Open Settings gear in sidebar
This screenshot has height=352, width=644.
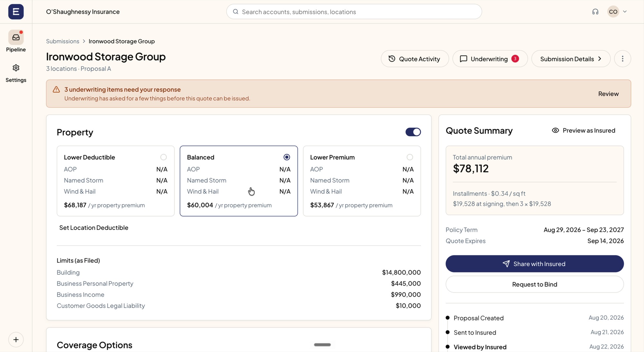tap(16, 68)
